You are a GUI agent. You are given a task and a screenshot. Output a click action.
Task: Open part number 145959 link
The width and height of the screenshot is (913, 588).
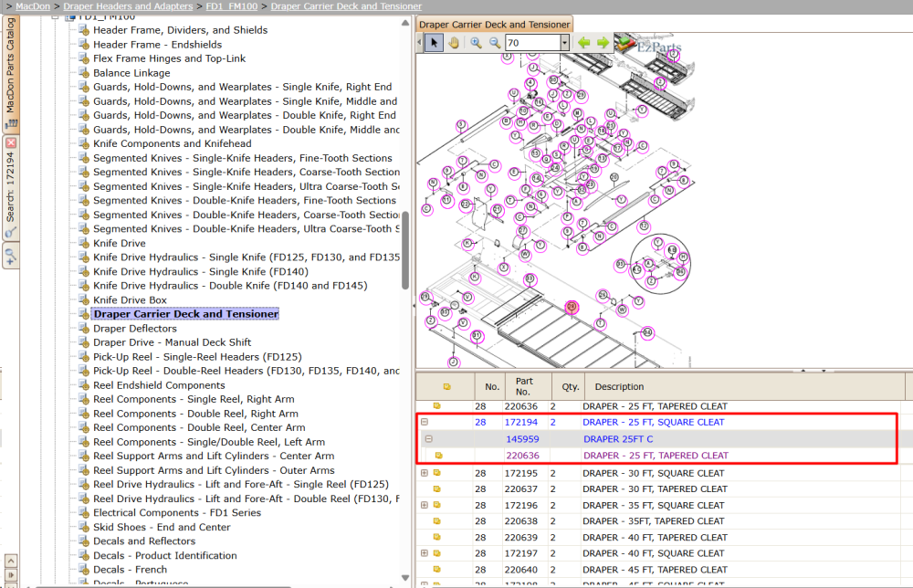pyautogui.click(x=522, y=439)
